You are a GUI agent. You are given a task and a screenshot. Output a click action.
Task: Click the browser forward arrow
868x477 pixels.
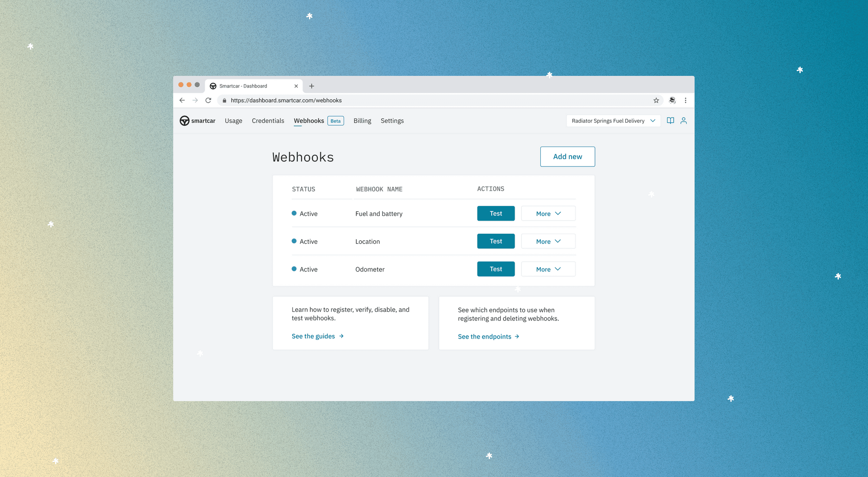click(195, 100)
